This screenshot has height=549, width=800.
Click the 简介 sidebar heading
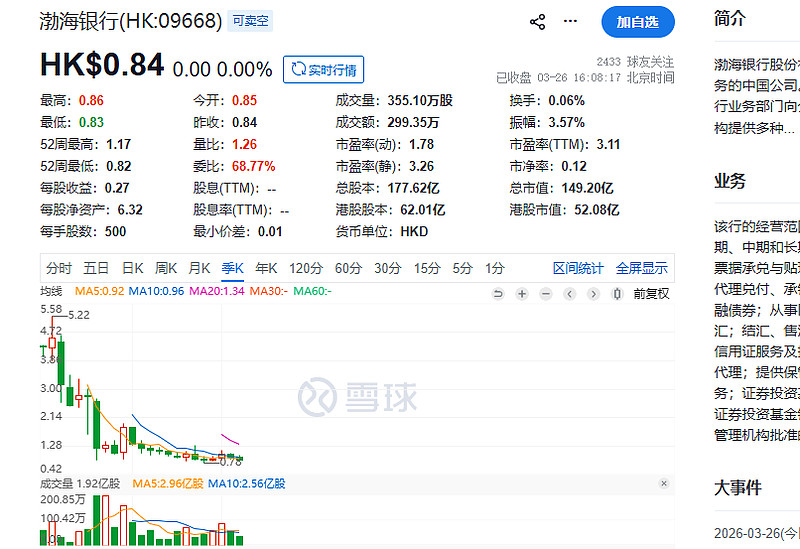tap(730, 18)
